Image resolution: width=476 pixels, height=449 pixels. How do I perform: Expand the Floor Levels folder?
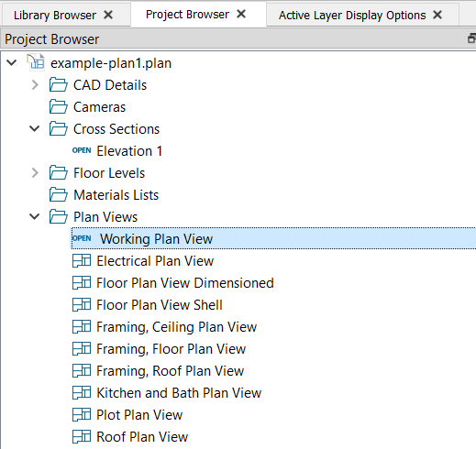click(x=35, y=173)
